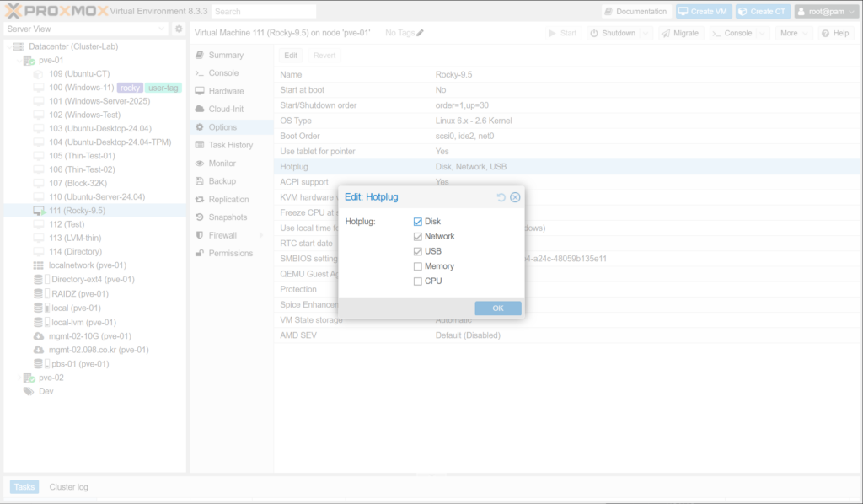Close the Edit: Hotplug dialog
Image resolution: width=863 pixels, height=504 pixels.
(515, 197)
